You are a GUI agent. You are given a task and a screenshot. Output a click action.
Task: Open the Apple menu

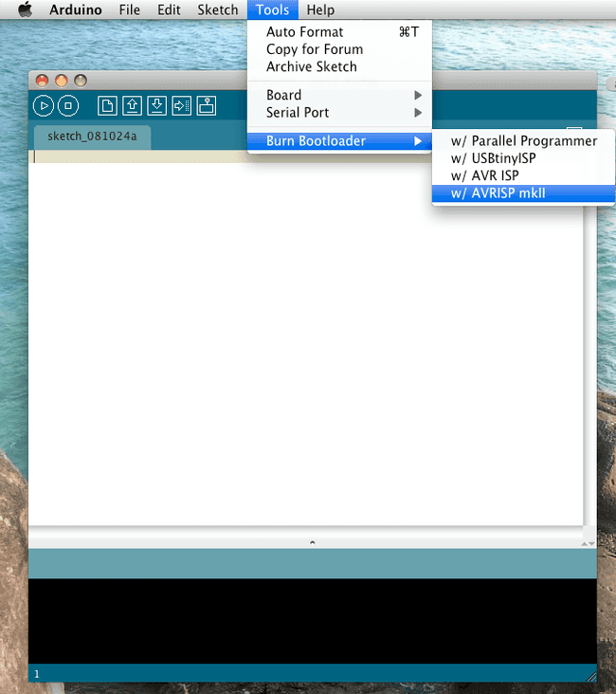click(25, 9)
